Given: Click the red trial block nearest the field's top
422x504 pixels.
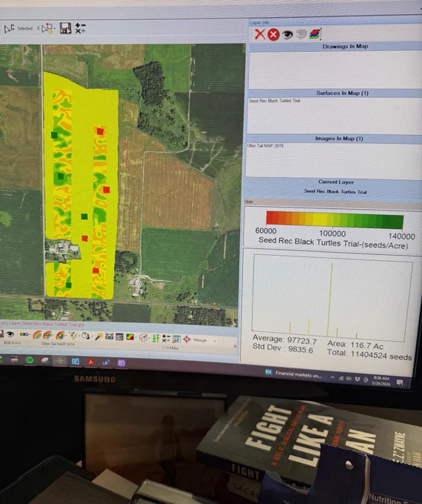Looking at the screenshot, I should (x=100, y=131).
